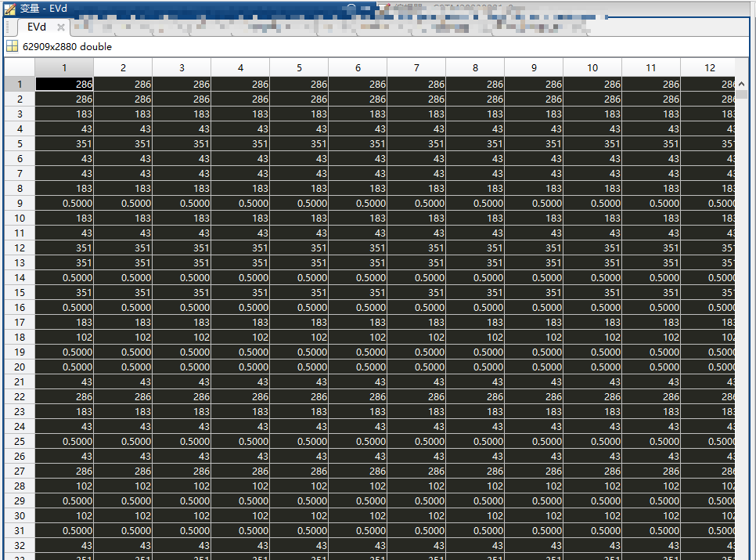
Task: Select column header 6
Action: pyautogui.click(x=358, y=67)
